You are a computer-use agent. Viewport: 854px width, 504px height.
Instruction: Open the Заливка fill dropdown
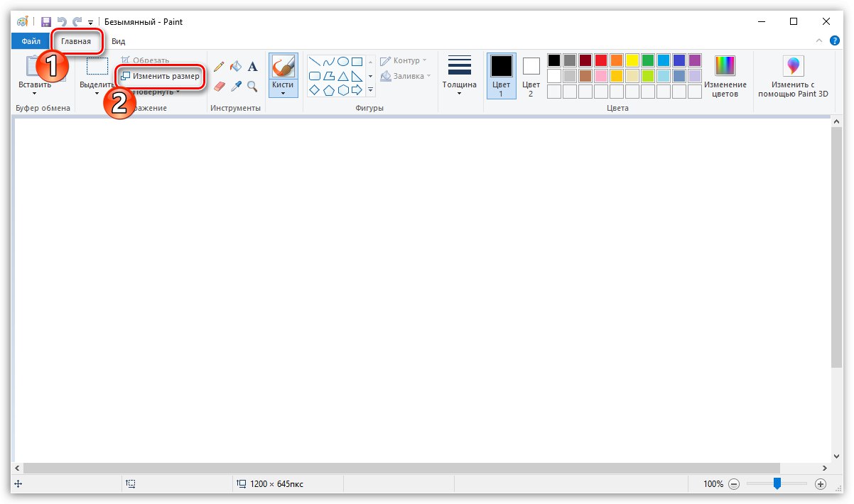[x=406, y=76]
